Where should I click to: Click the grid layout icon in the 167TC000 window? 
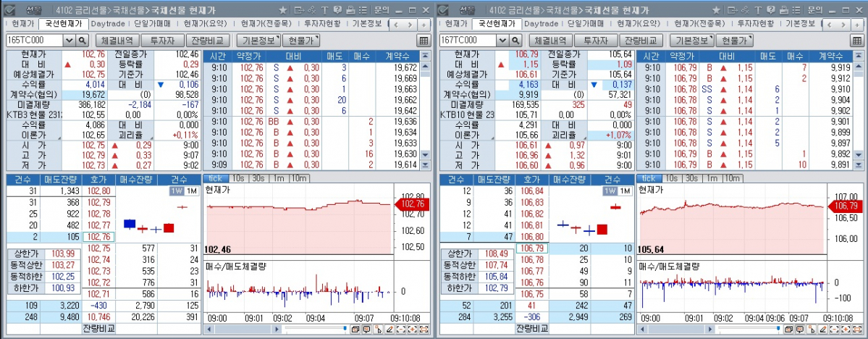[856, 41]
